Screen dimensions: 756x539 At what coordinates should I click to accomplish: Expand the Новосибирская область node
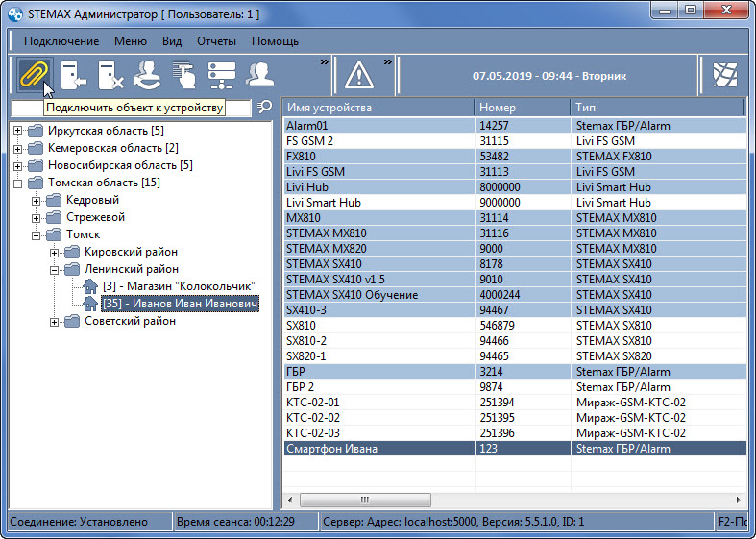[x=18, y=166]
